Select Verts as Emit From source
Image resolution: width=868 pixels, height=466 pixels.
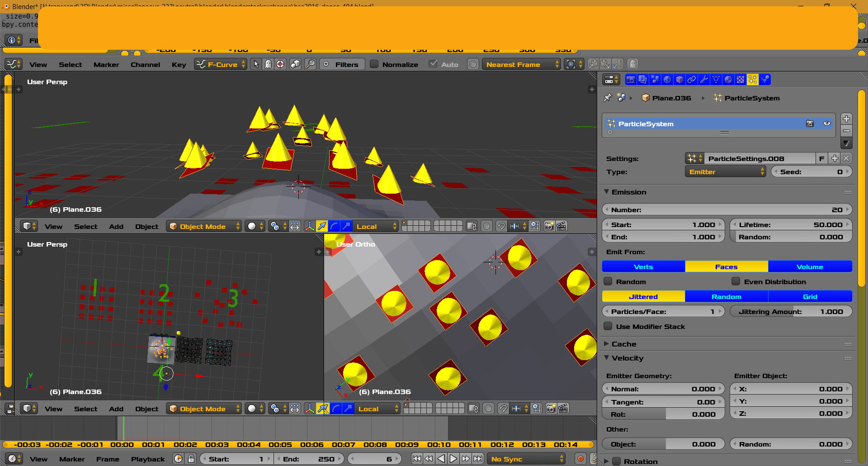click(643, 266)
